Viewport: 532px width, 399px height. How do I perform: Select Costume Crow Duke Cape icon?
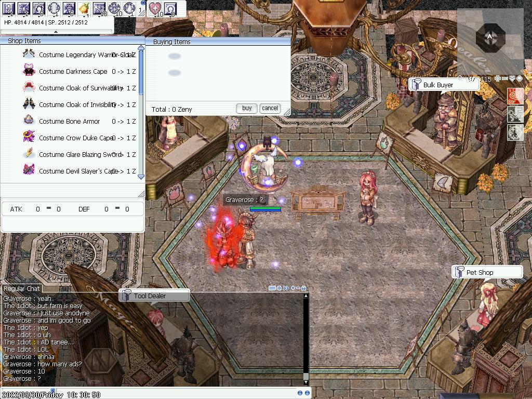click(29, 137)
